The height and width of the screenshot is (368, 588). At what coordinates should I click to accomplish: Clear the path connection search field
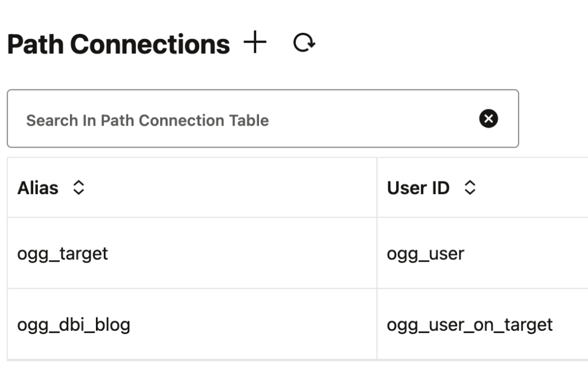[x=488, y=119]
